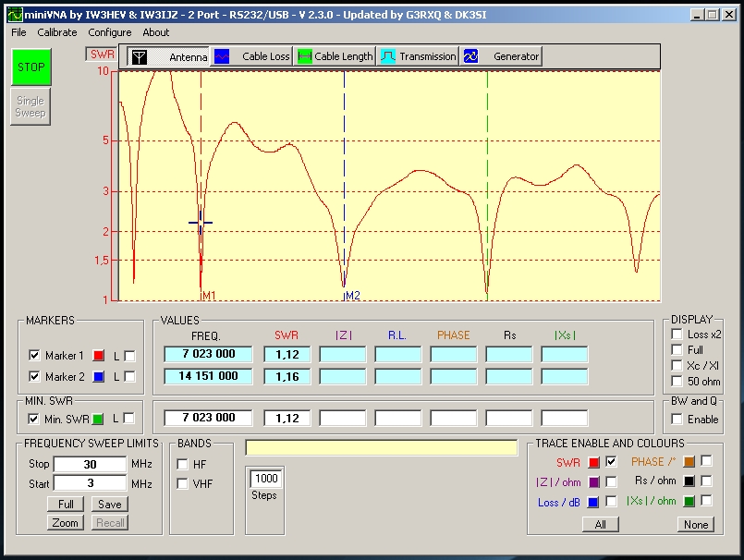
Task: Toggle Min. SWR L checkbox
Action: coord(128,418)
